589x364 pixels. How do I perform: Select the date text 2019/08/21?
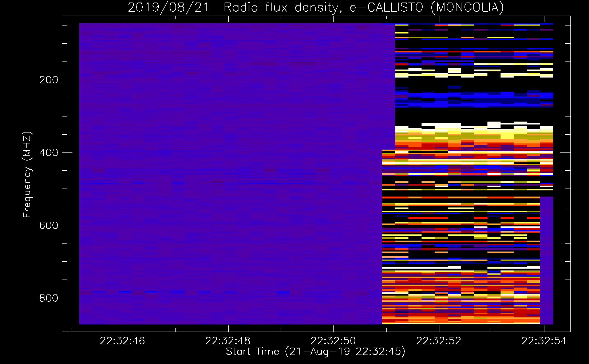[169, 7]
